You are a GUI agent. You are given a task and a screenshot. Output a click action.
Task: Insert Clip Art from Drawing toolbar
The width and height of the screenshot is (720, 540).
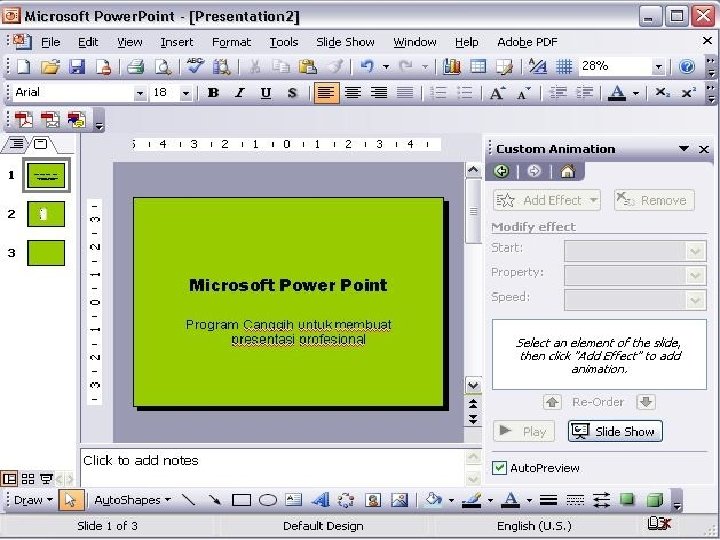pyautogui.click(x=373, y=500)
